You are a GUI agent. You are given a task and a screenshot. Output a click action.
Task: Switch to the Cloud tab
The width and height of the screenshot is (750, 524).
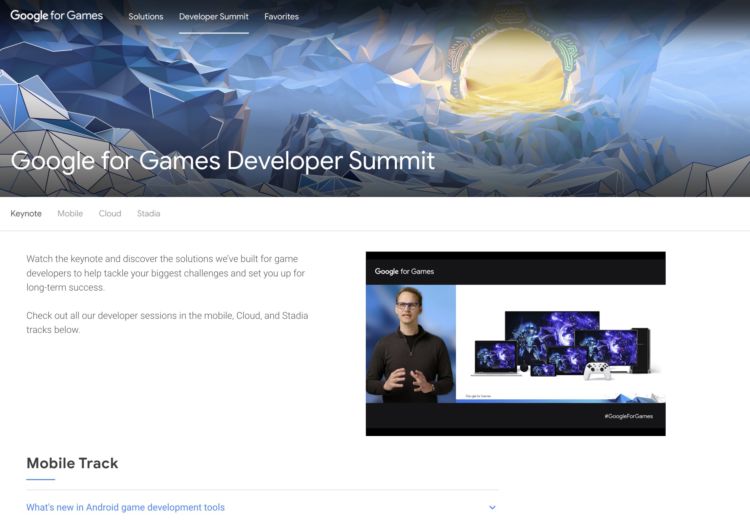coord(110,213)
